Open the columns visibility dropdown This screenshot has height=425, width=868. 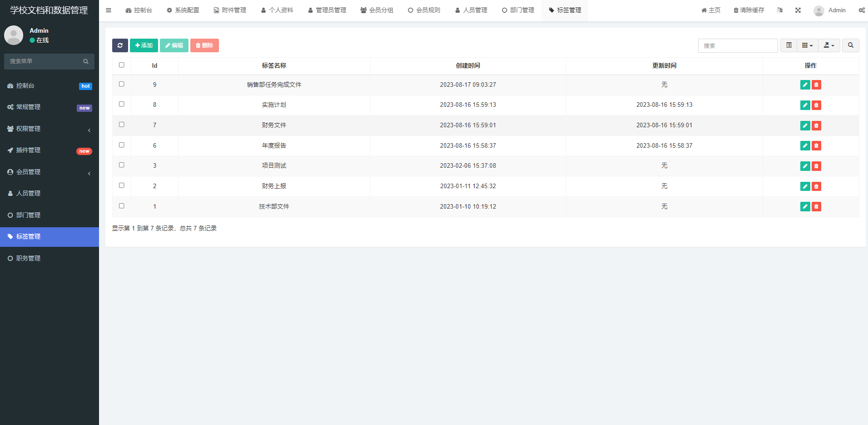pos(807,45)
